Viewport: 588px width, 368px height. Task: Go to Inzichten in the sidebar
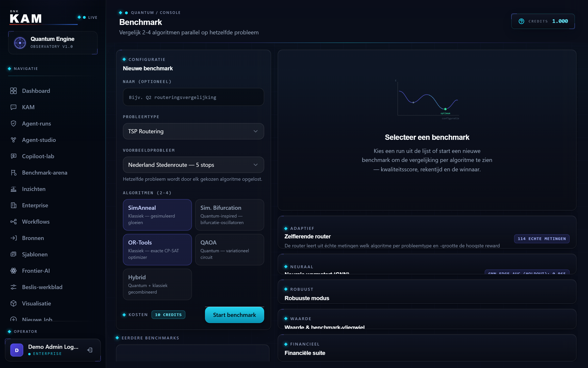[x=34, y=189]
